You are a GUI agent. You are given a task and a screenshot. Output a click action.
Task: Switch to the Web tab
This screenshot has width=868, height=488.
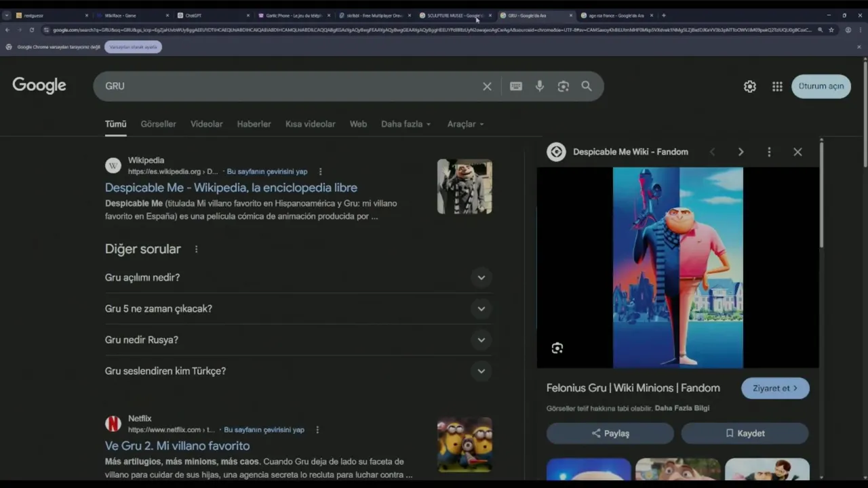coord(358,124)
